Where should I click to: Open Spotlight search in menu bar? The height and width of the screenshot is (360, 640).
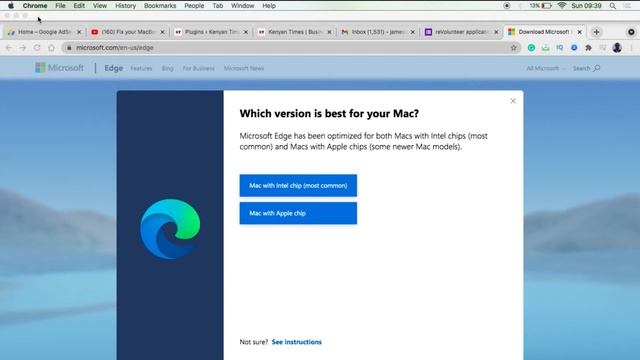click(613, 6)
